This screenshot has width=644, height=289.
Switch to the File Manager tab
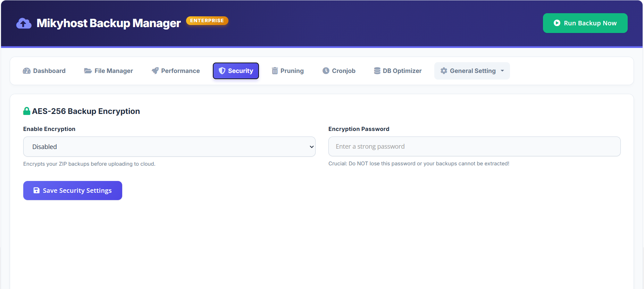tap(108, 71)
